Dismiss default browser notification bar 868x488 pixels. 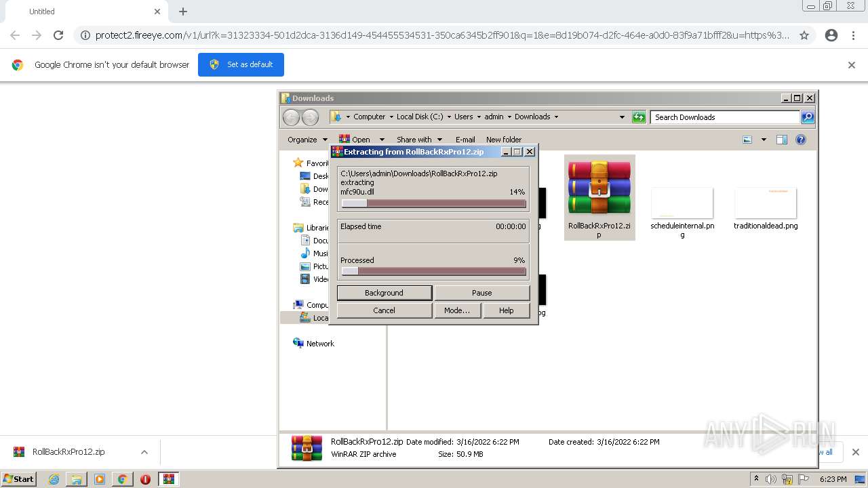(x=852, y=65)
